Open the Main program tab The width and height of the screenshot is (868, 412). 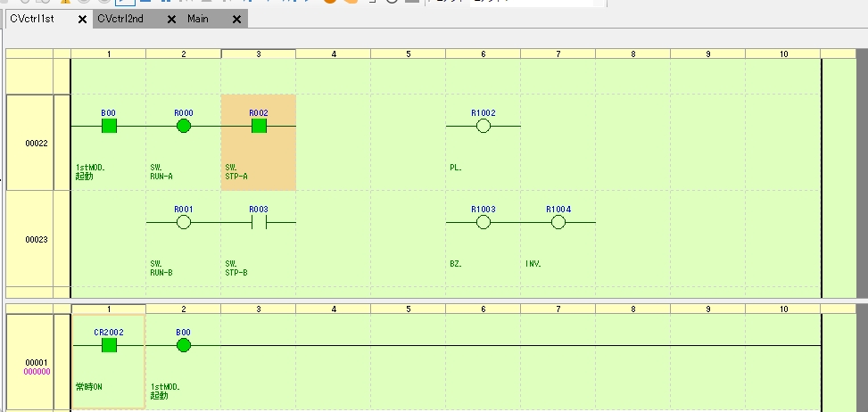(x=198, y=19)
